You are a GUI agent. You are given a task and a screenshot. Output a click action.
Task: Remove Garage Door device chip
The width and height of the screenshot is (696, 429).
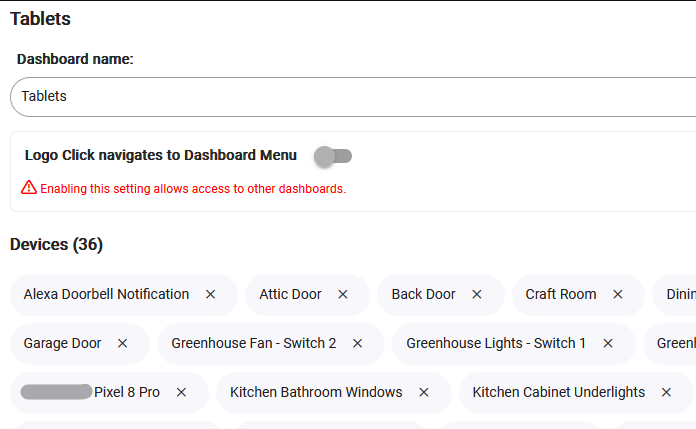(x=123, y=344)
